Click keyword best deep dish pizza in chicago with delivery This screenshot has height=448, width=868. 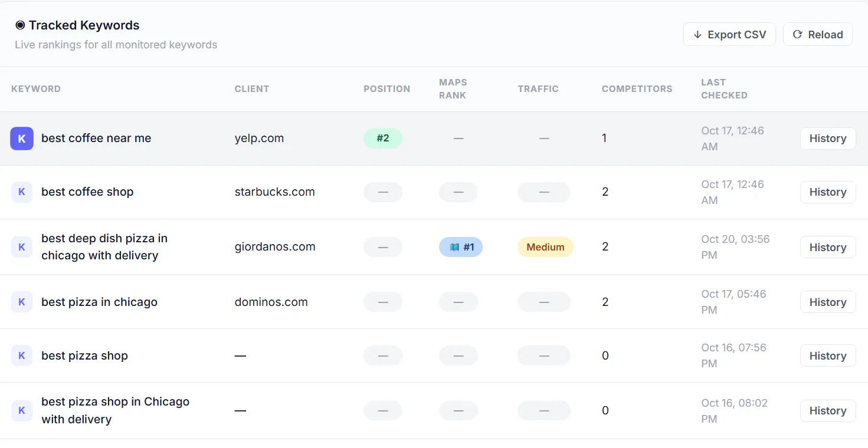[104, 247]
